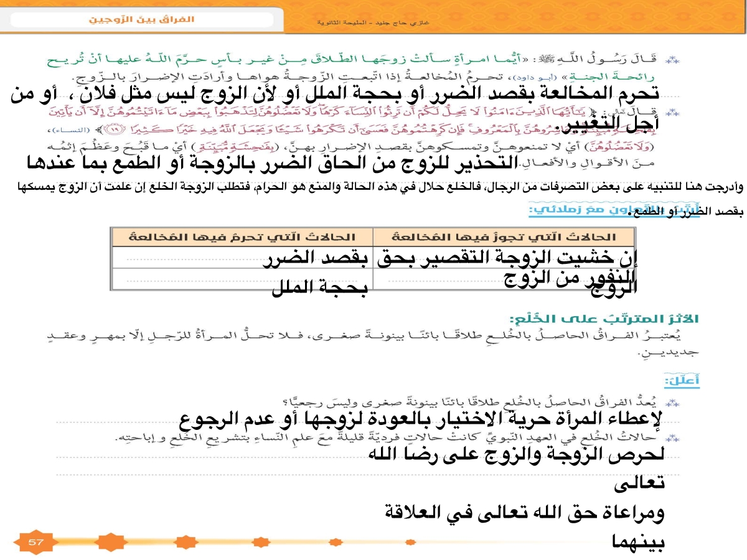
Task: Click the table cell reading بحجة الملل
Action: [x=319, y=288]
